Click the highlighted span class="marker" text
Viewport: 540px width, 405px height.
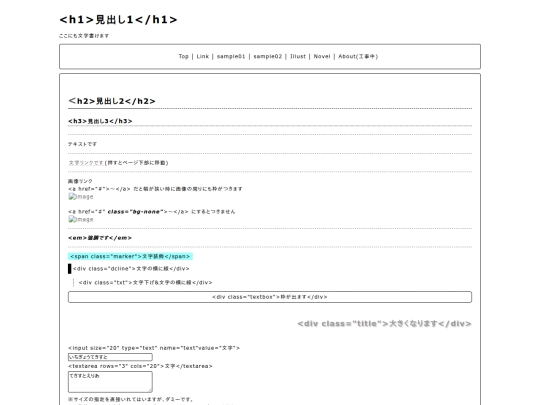130,256
